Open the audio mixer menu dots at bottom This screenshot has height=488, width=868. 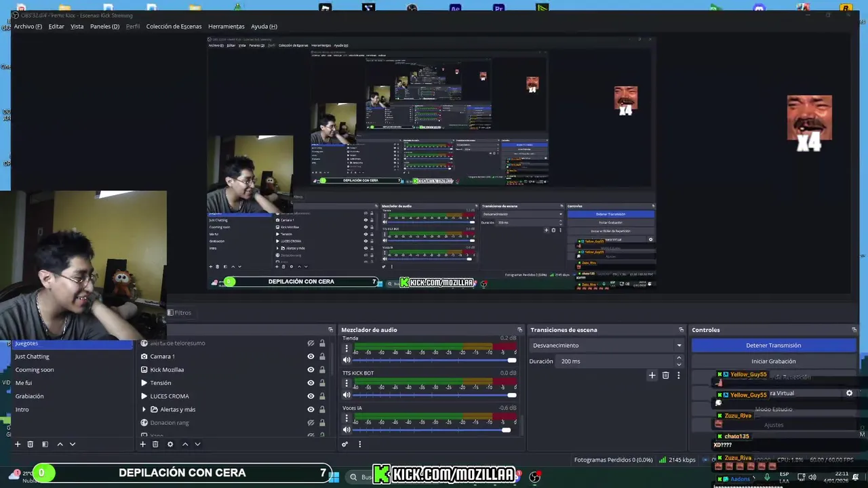point(359,444)
